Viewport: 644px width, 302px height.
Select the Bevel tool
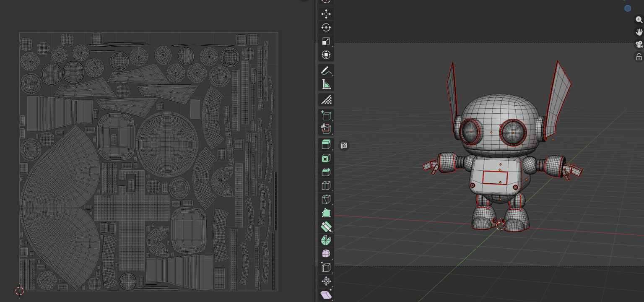(326, 172)
